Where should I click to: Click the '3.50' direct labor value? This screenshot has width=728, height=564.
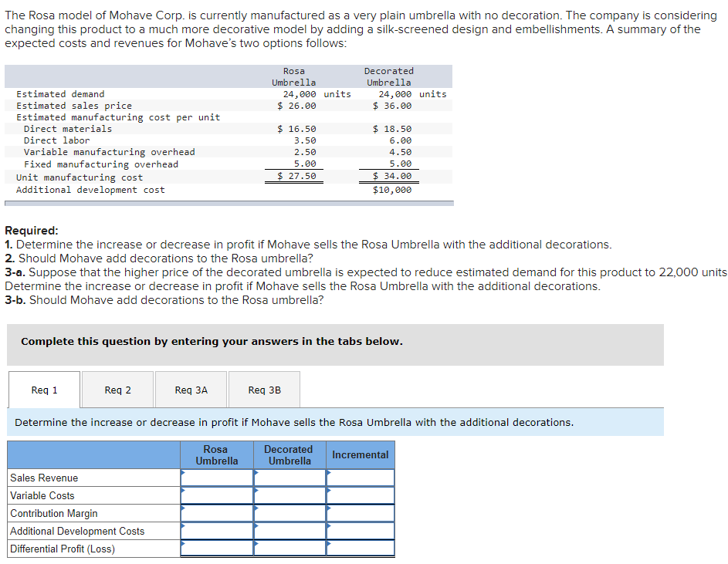[305, 140]
